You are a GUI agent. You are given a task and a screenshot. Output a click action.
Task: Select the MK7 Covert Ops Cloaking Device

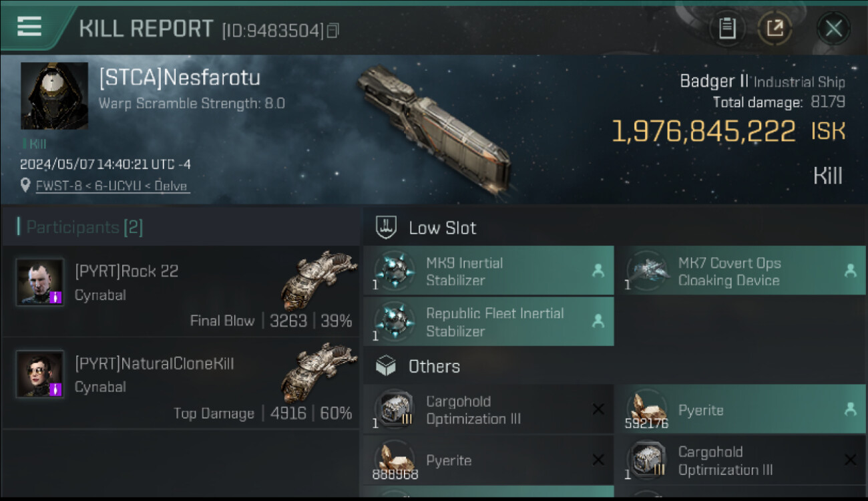[740, 271]
